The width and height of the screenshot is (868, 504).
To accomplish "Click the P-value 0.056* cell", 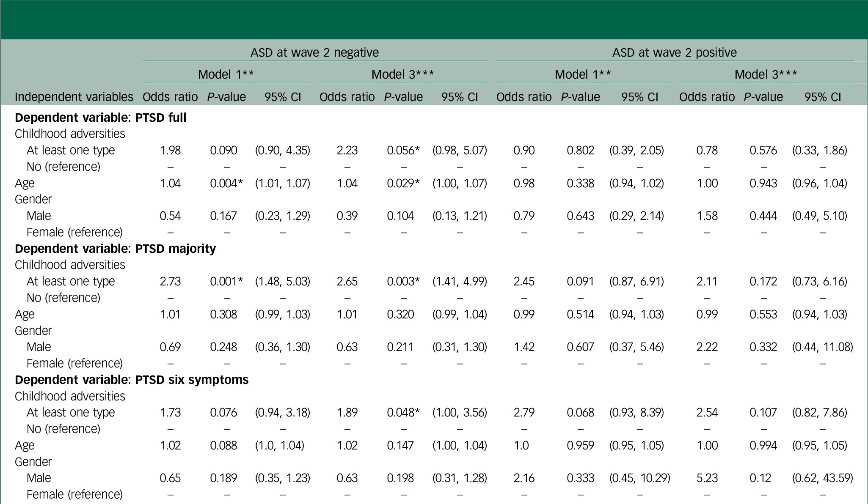I will pos(403,150).
